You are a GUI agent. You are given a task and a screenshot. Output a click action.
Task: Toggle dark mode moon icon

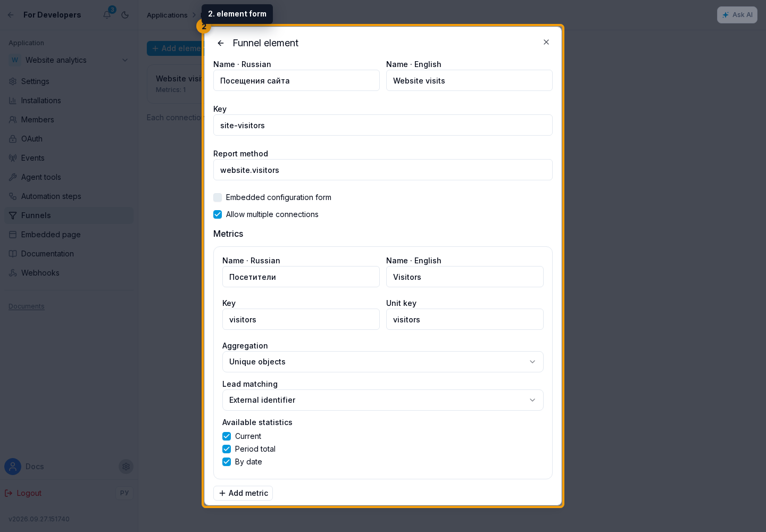[125, 15]
